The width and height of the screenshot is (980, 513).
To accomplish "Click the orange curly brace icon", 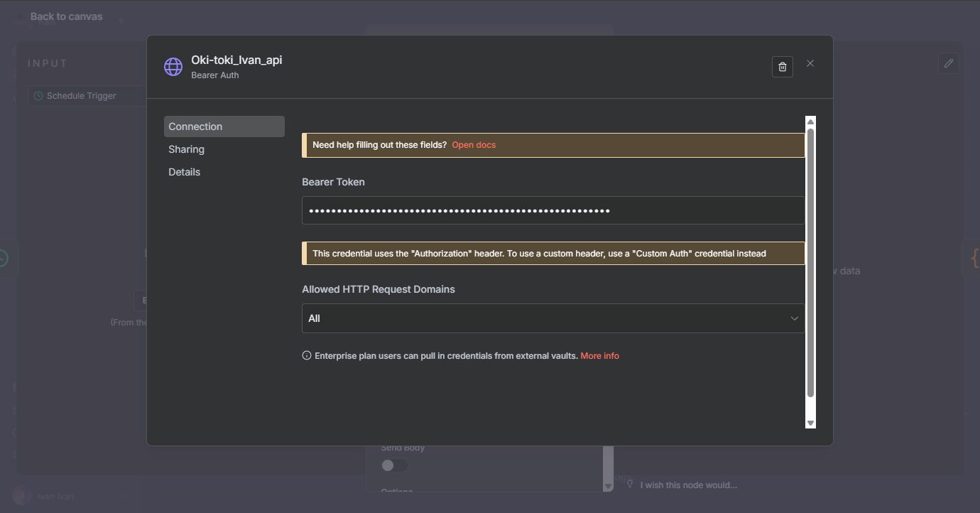I will point(974,259).
